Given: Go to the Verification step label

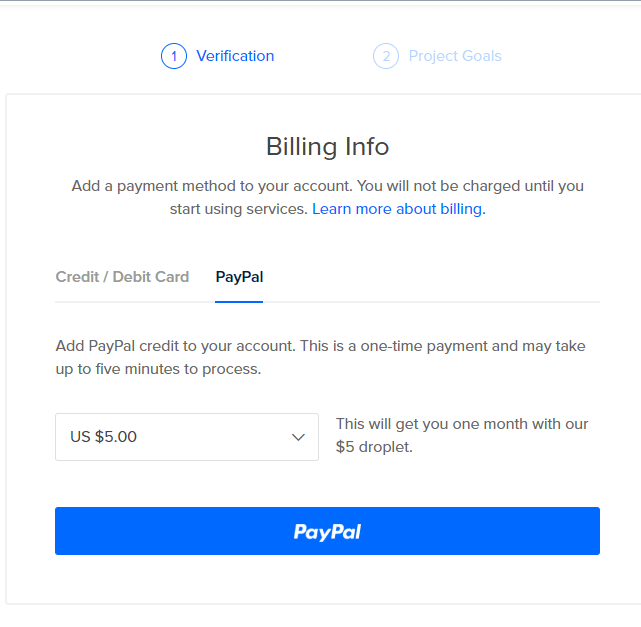Looking at the screenshot, I should click(x=235, y=56).
